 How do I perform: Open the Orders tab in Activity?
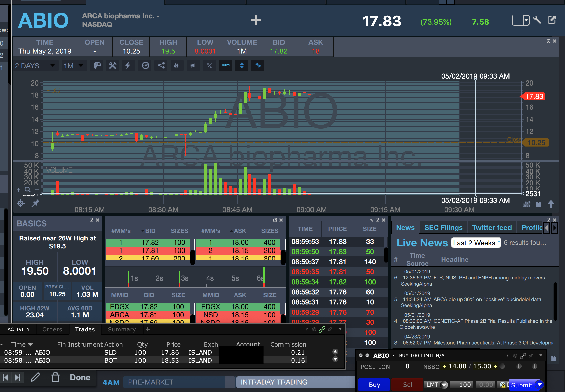(52, 329)
